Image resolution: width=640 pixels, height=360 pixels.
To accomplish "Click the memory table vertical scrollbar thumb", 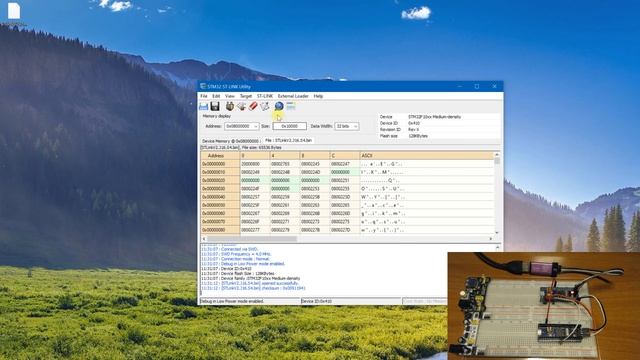I will pyautogui.click(x=497, y=161).
